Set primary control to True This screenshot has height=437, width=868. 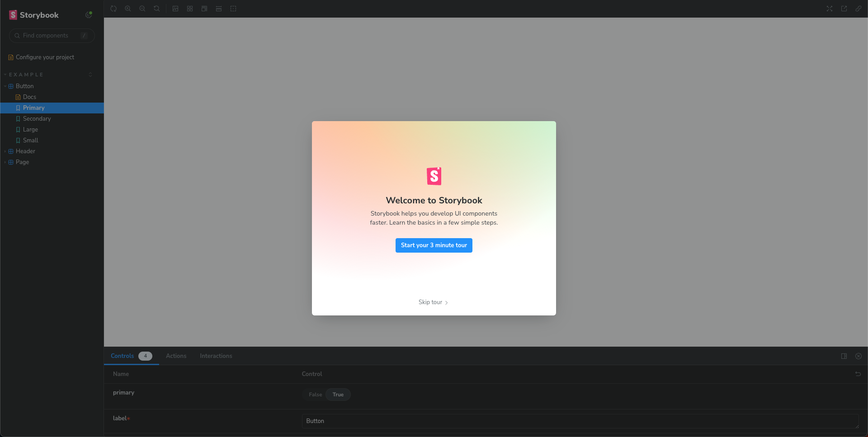(x=338, y=395)
